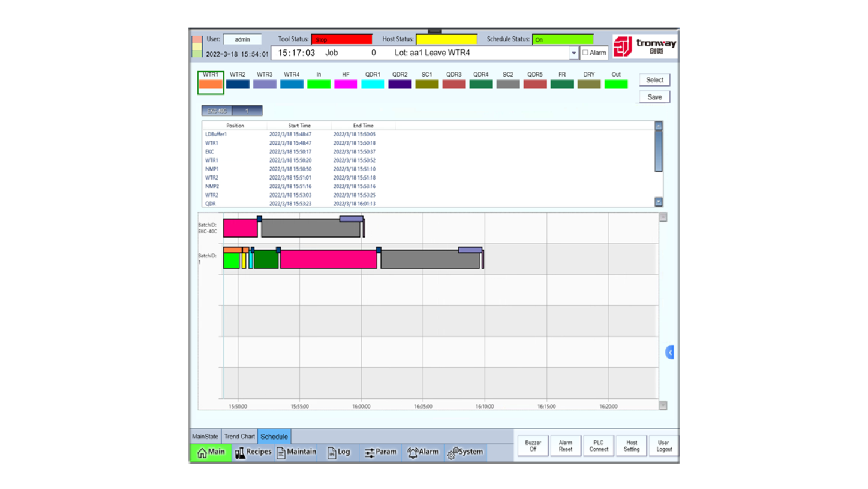
Task: Select the LDBuffer1 row
Action: pyautogui.click(x=428, y=134)
